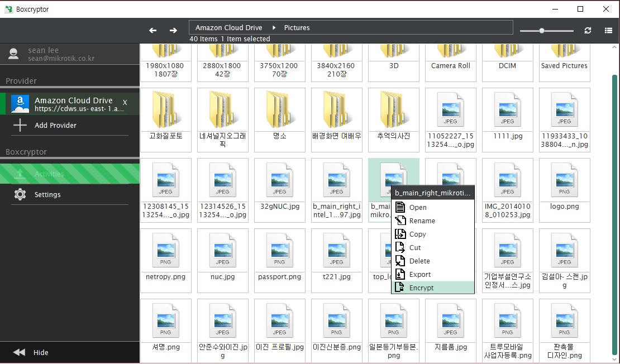Click the Hide rewind arrows icon

click(19, 352)
